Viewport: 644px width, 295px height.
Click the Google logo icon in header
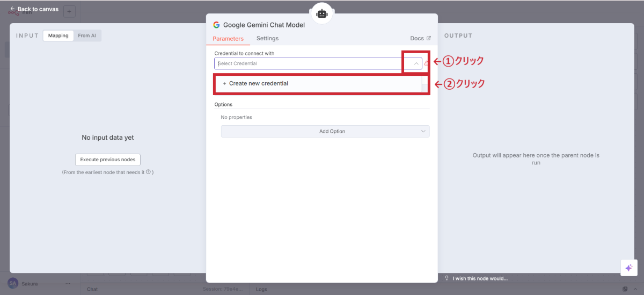tap(216, 25)
